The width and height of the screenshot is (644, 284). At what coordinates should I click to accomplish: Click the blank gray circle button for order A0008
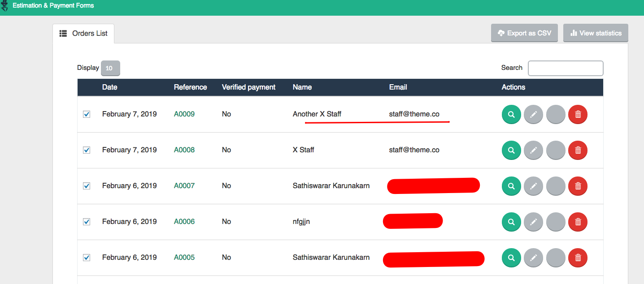coord(556,150)
